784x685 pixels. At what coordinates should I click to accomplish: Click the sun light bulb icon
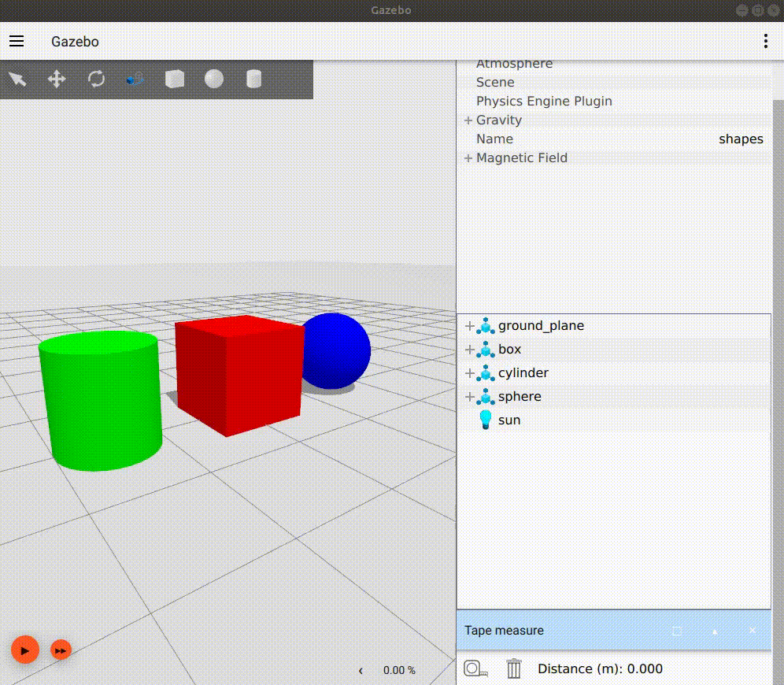(x=485, y=420)
